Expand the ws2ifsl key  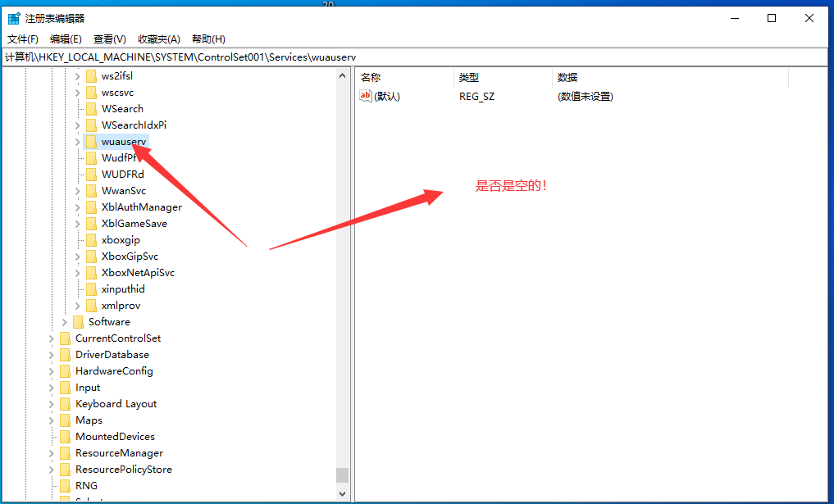click(78, 76)
